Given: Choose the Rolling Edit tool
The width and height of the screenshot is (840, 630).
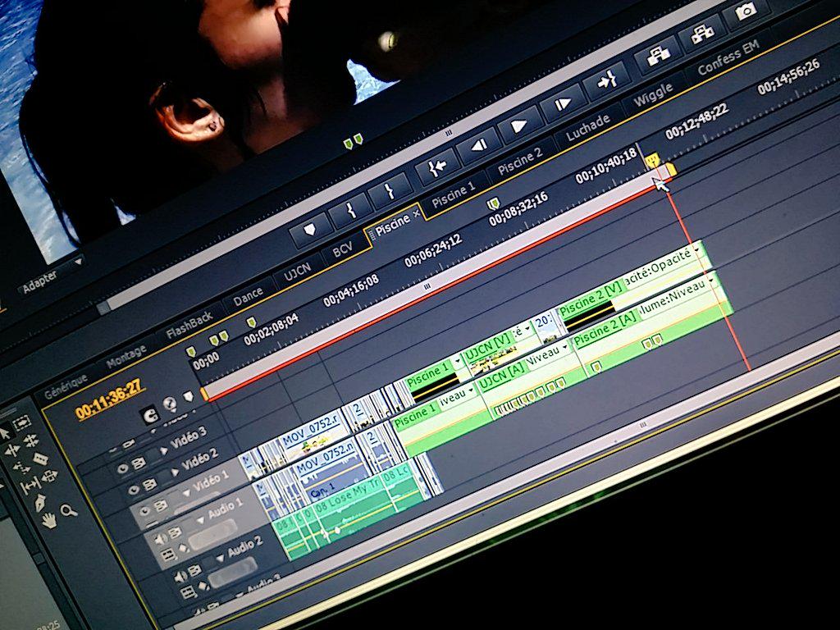Looking at the screenshot, I should coord(30,441).
